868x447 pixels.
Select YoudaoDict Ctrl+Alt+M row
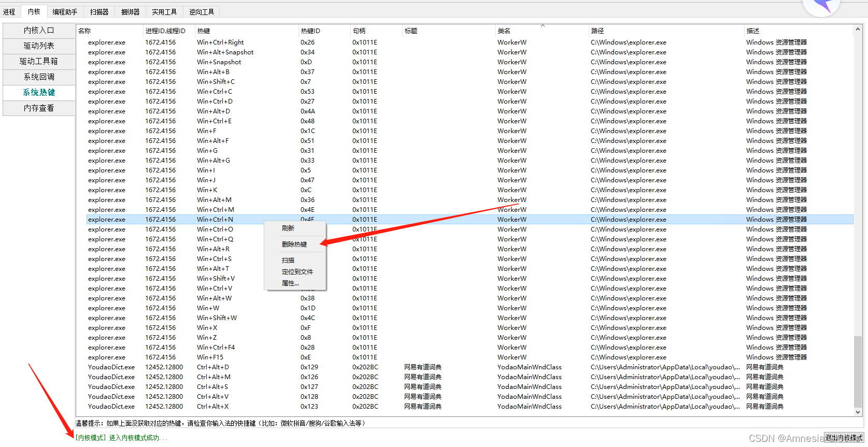click(469, 377)
